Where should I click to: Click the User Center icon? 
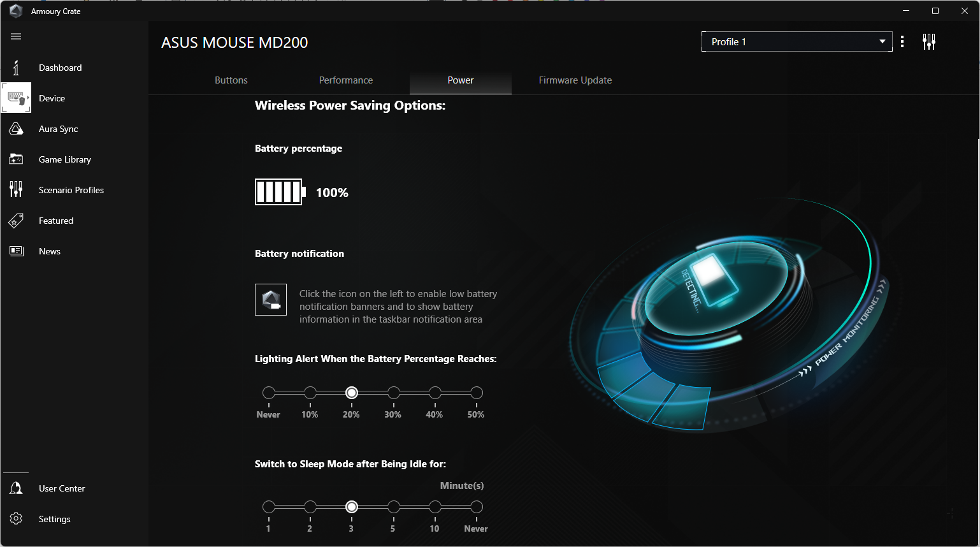[x=16, y=488]
